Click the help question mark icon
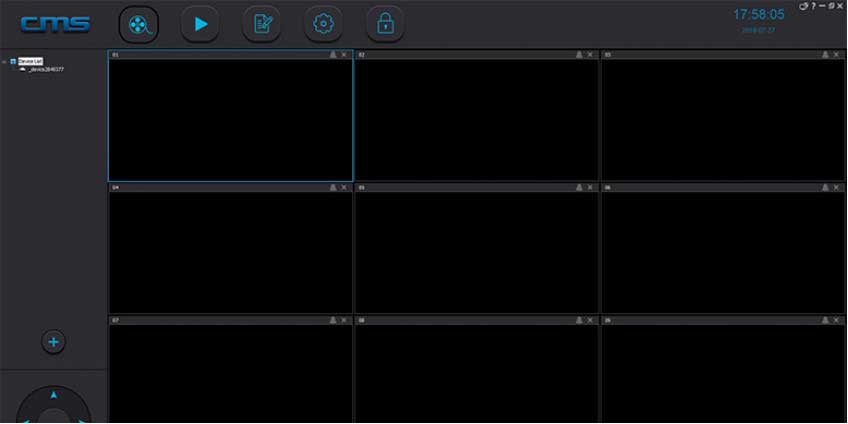Viewport: 848px width, 424px height. tap(813, 6)
